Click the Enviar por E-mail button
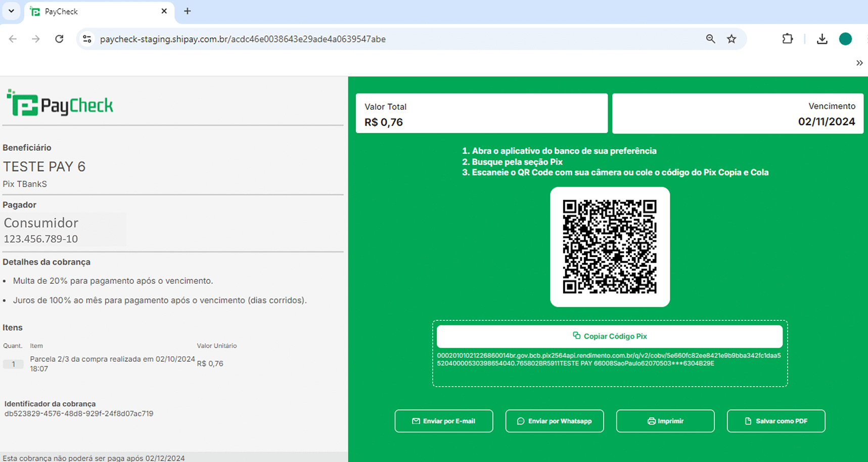Viewport: 868px width, 462px height. point(444,421)
